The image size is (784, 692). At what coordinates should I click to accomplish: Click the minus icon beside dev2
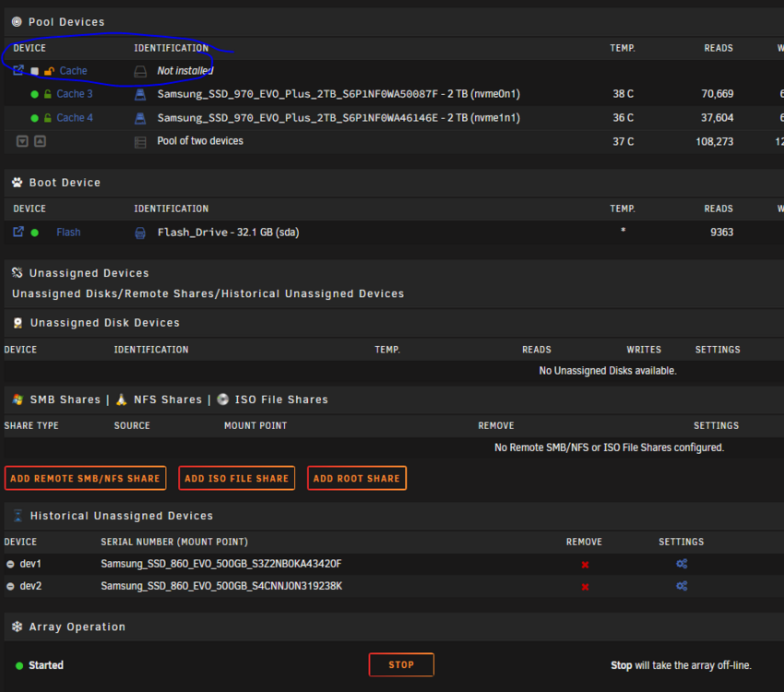coord(10,586)
